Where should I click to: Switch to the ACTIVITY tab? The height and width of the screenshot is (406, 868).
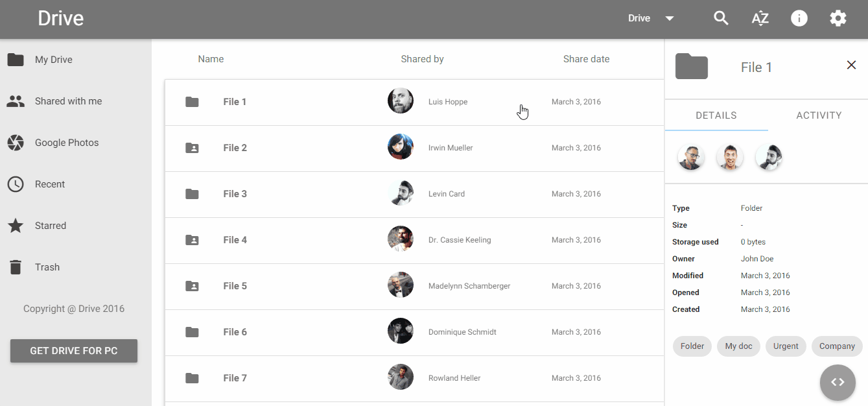point(818,115)
